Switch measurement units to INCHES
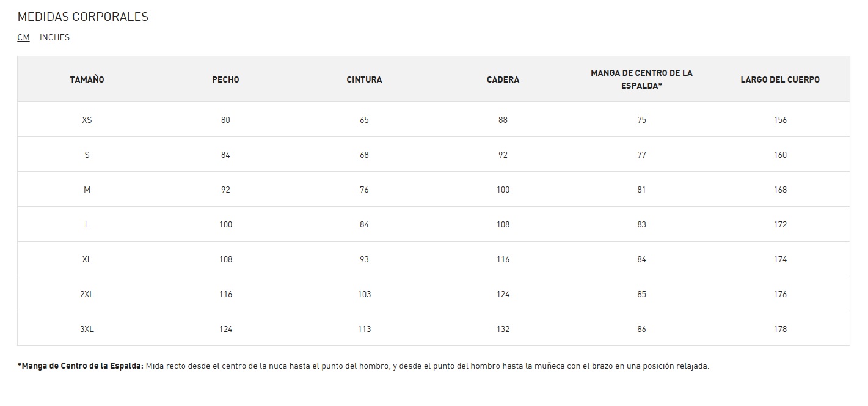The width and height of the screenshot is (868, 406). click(54, 37)
